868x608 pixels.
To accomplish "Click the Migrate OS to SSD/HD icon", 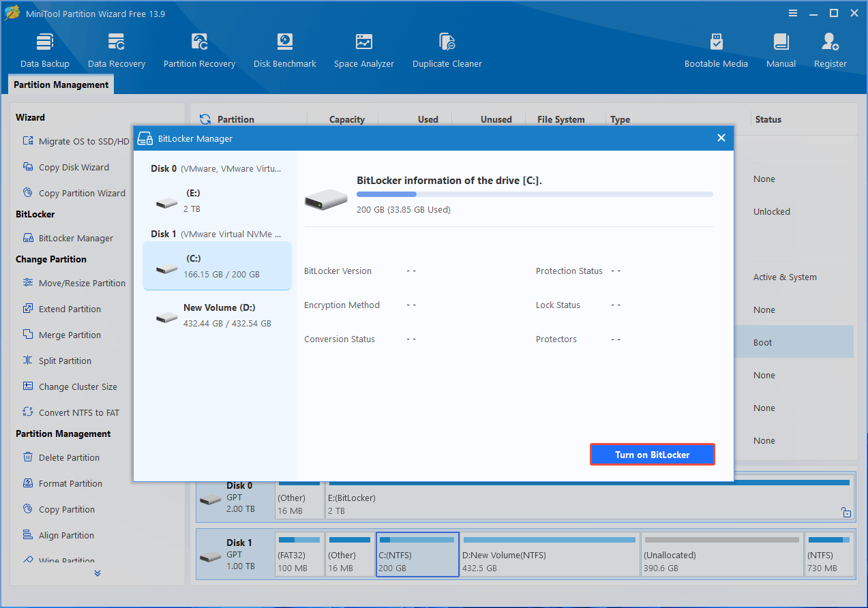I will [28, 141].
